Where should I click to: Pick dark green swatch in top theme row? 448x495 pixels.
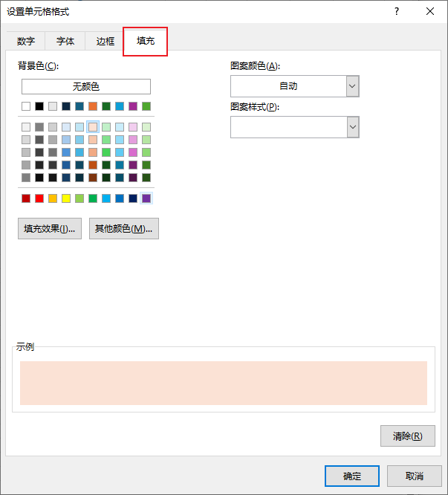tap(106, 106)
